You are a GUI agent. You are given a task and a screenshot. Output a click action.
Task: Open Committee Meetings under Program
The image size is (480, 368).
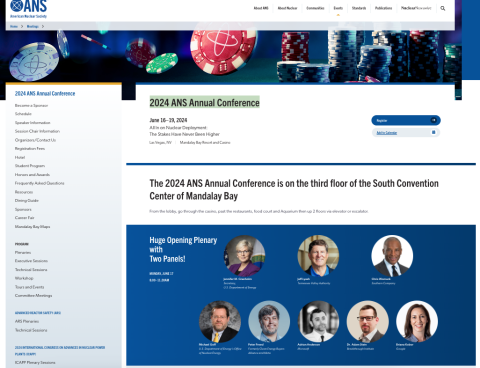click(x=33, y=296)
